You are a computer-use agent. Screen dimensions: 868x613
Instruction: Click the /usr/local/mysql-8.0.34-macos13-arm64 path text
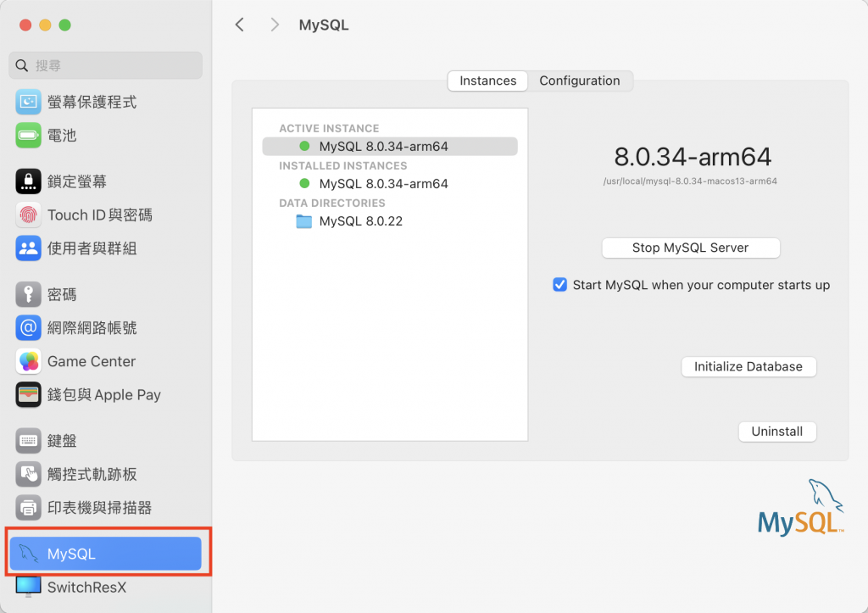point(690,181)
